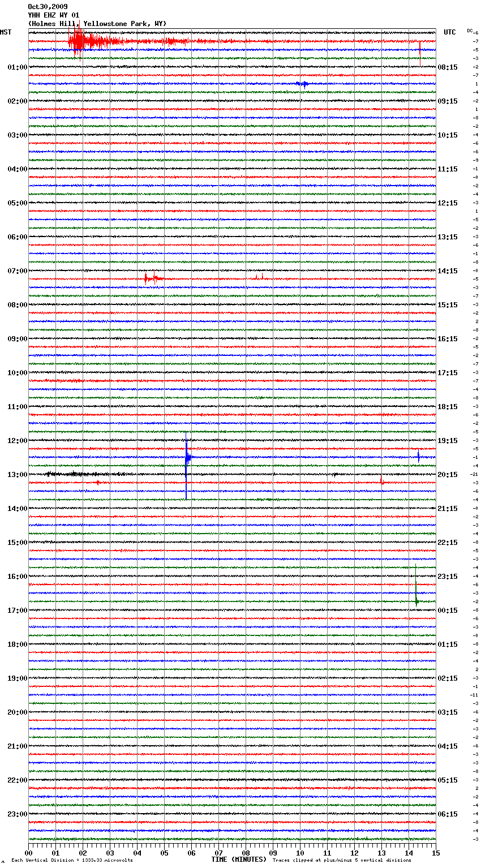Screen dimensions: 481x868
Task: Select the 05:00 MST row label
Action: [x=17, y=203]
